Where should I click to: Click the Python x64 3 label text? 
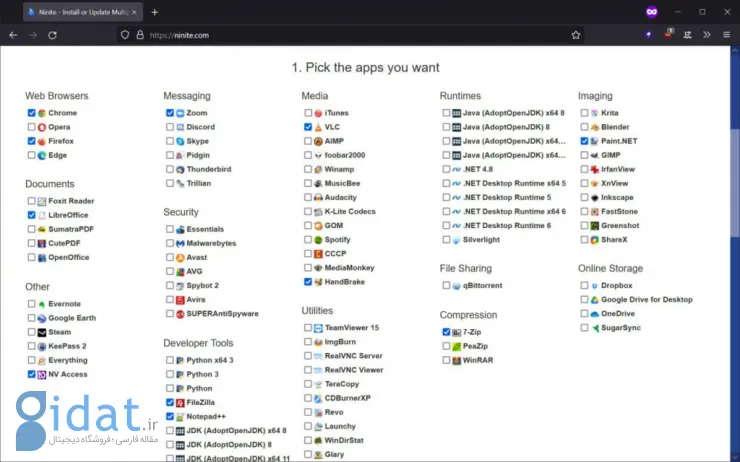(210, 361)
